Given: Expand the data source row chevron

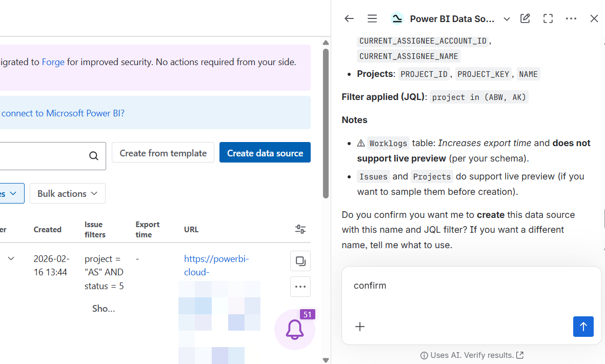Looking at the screenshot, I should [11, 258].
